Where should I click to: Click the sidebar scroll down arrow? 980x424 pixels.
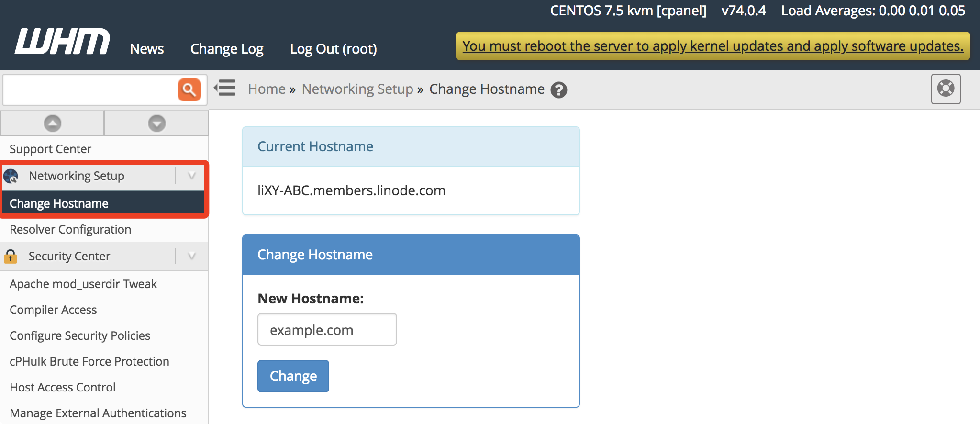coord(156,123)
